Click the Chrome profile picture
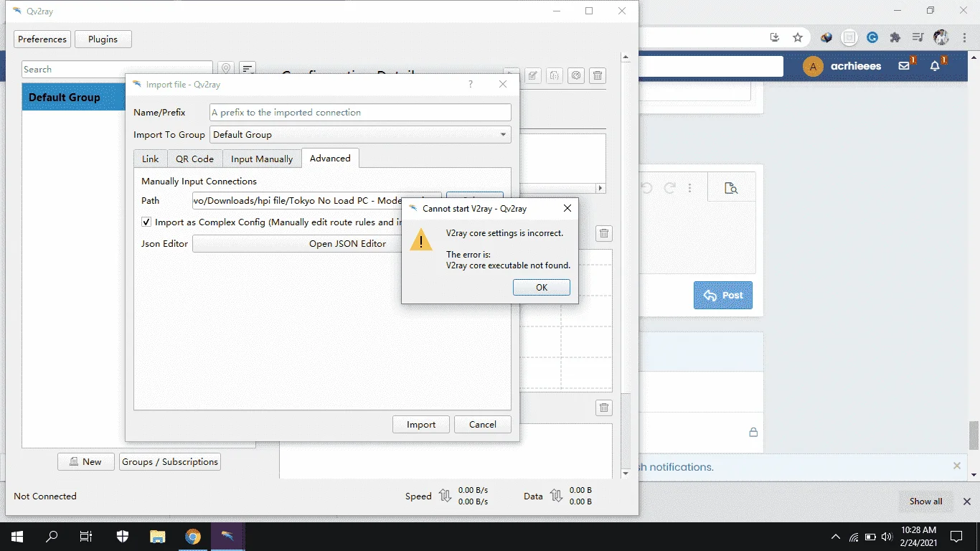The width and height of the screenshot is (980, 551). tap(941, 37)
